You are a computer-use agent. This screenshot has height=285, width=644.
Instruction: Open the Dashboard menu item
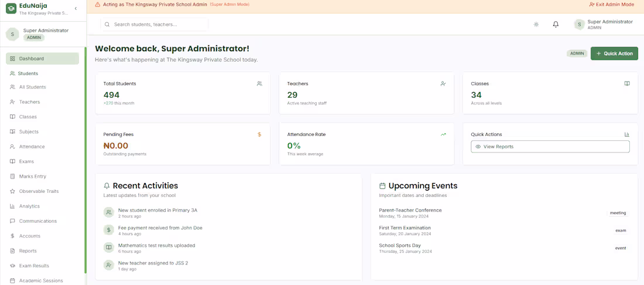pyautogui.click(x=42, y=59)
